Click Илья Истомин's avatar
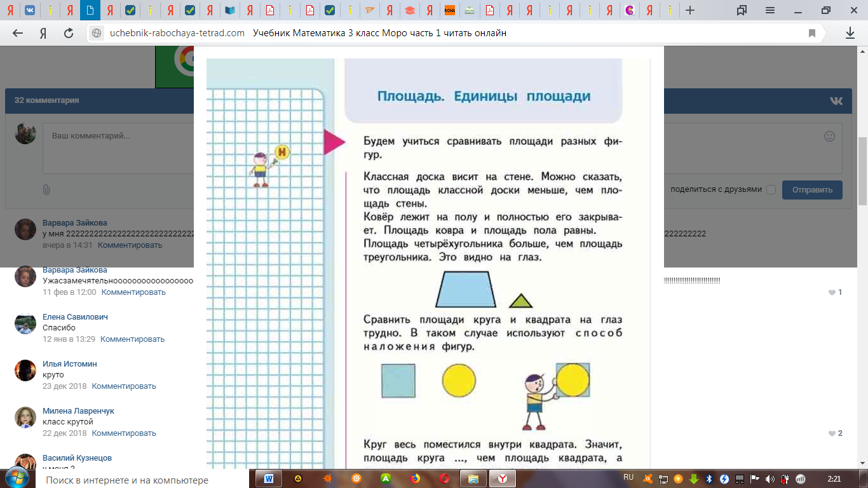Screen dimensions: 868x488 pos(25,370)
